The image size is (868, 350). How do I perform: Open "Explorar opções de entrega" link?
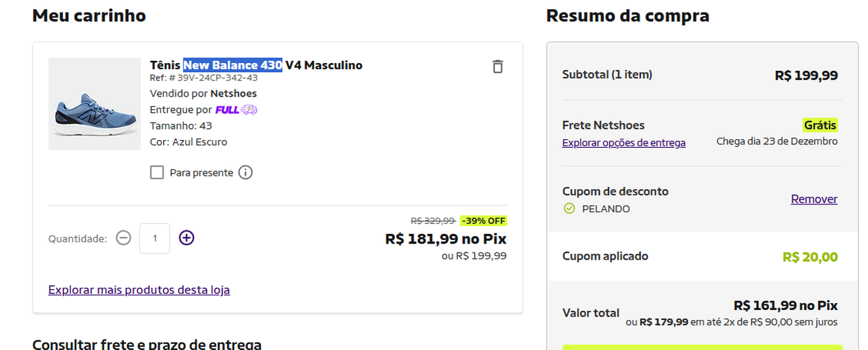click(624, 143)
